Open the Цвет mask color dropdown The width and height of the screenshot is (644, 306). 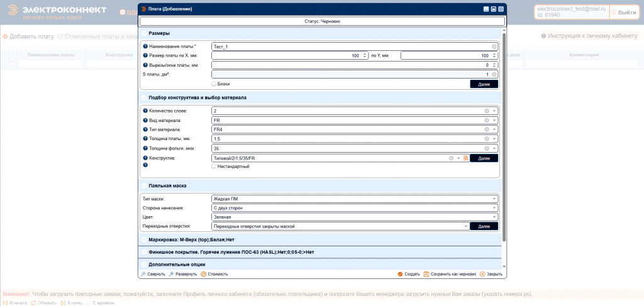click(495, 217)
